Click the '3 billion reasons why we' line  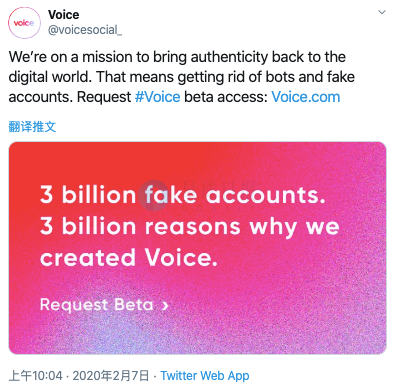190,227
